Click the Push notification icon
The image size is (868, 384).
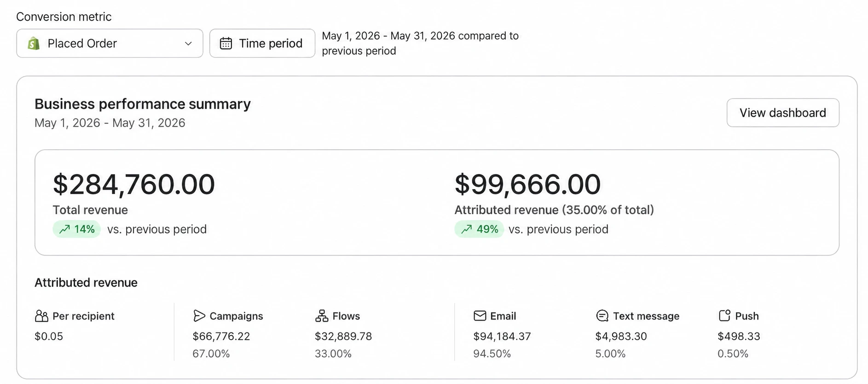click(724, 315)
